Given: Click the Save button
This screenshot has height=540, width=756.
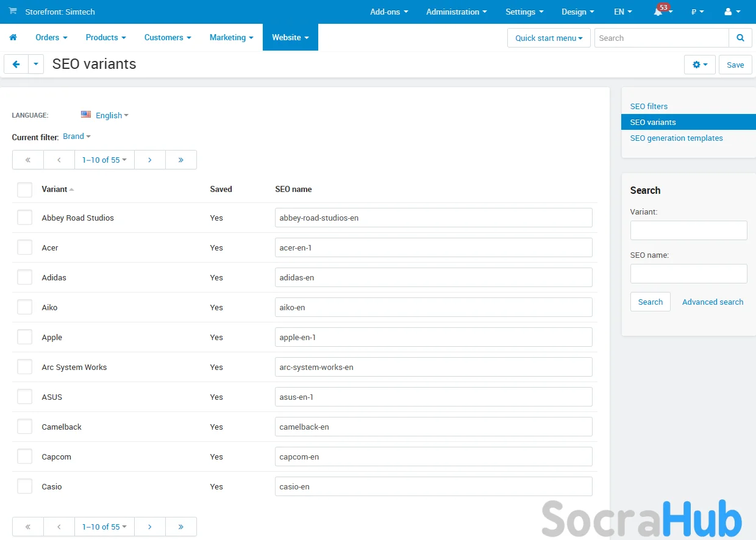Looking at the screenshot, I should click(x=735, y=65).
